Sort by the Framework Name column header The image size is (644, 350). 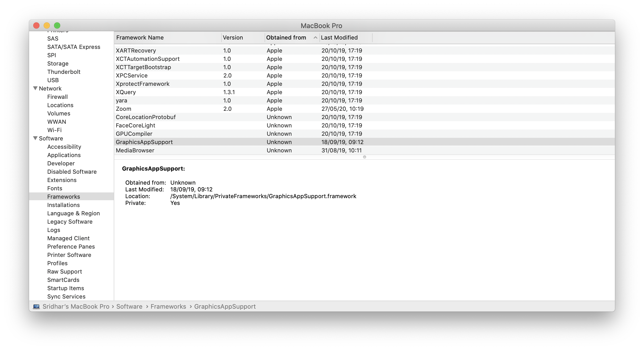[x=140, y=37]
